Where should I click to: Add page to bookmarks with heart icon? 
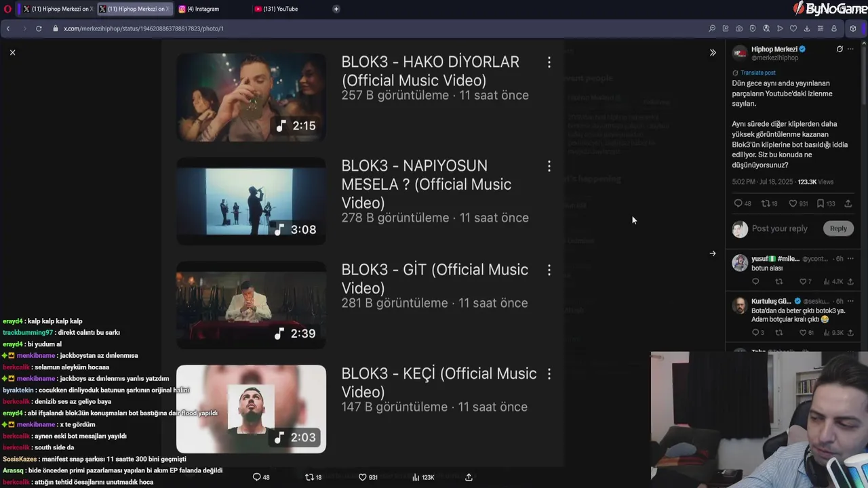(x=793, y=28)
